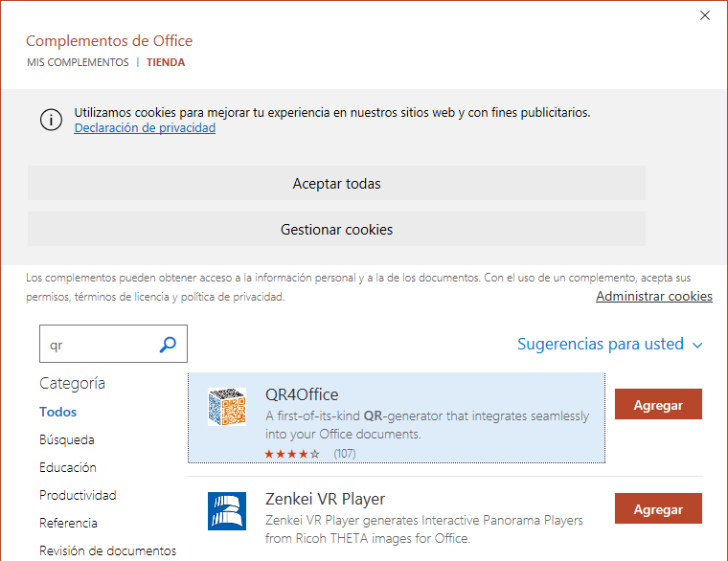Filter by the Educación category
This screenshot has width=728, height=561.
tap(68, 467)
